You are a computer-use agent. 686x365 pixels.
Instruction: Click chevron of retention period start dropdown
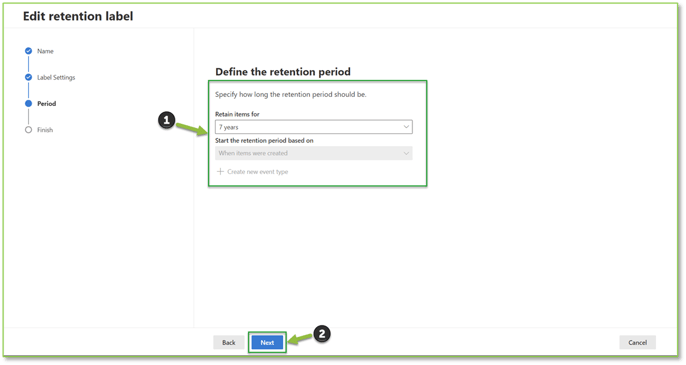pos(406,153)
